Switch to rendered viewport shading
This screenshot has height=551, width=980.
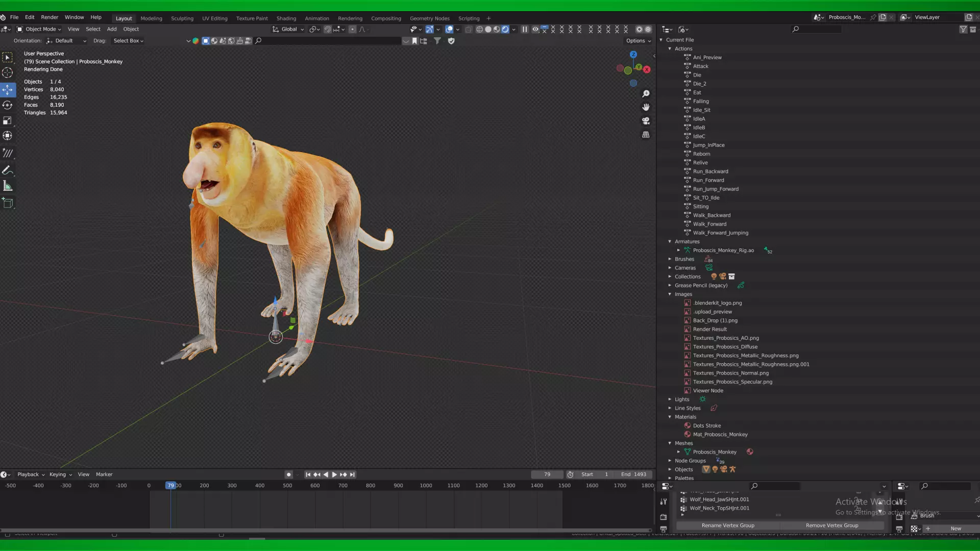tap(505, 30)
